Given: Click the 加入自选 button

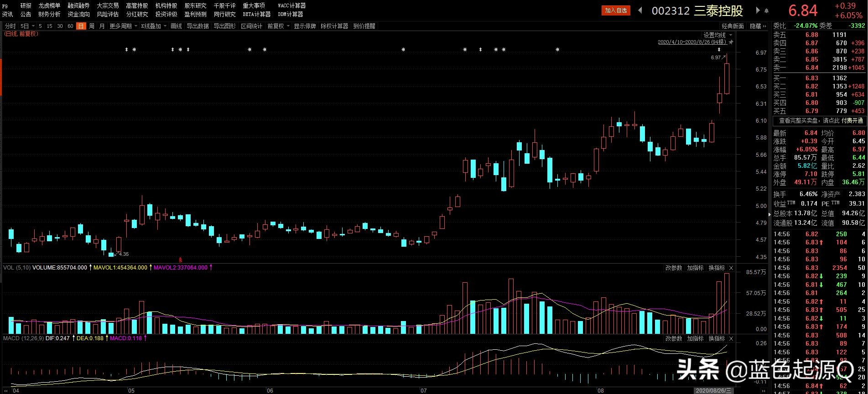Looking at the screenshot, I should tap(615, 10).
